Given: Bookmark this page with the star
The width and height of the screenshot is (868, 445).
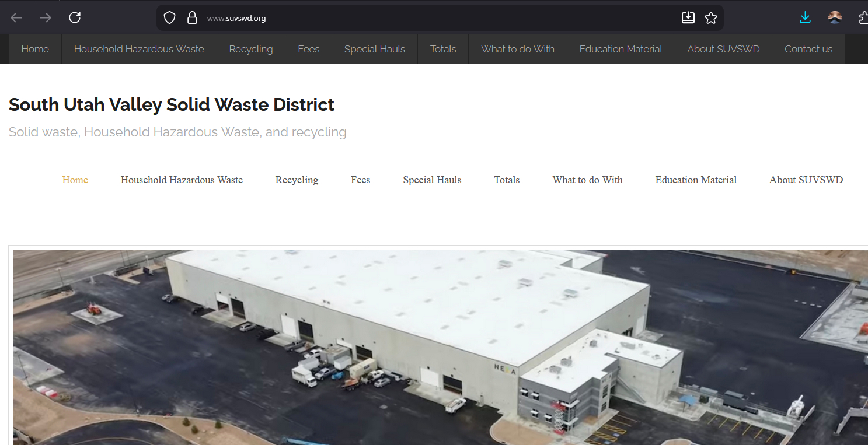Looking at the screenshot, I should click(711, 18).
